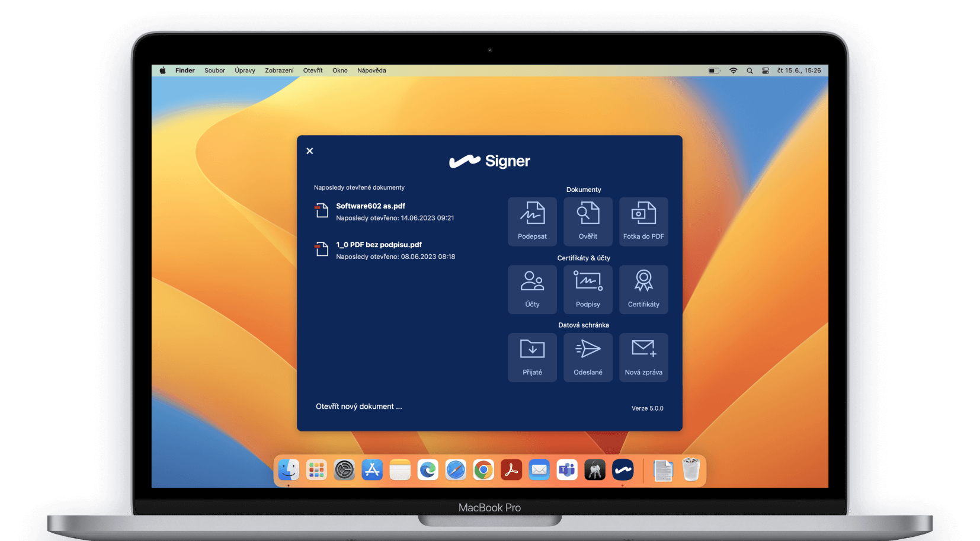Open the App Store from the Dock

[x=372, y=469]
